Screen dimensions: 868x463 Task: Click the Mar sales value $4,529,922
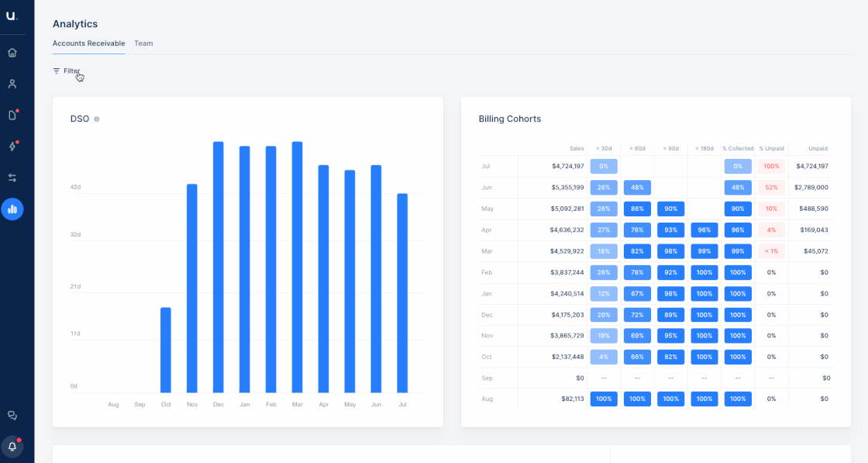tap(567, 251)
